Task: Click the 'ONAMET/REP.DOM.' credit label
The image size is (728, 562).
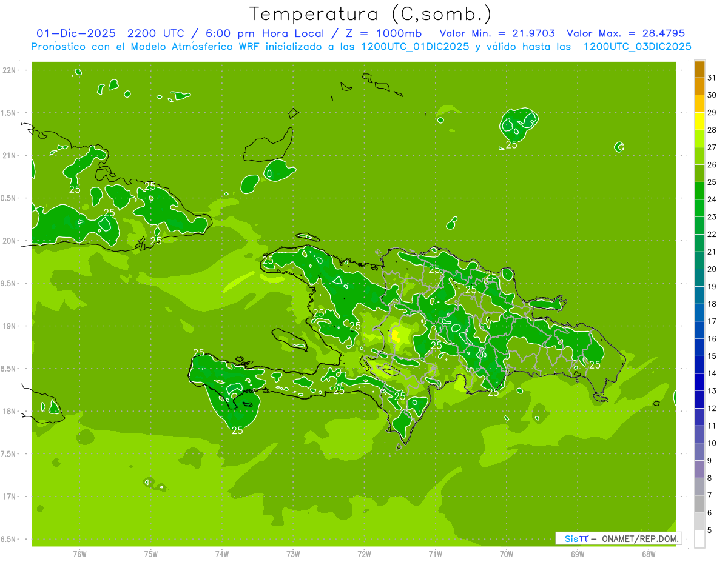Action: 640,538
